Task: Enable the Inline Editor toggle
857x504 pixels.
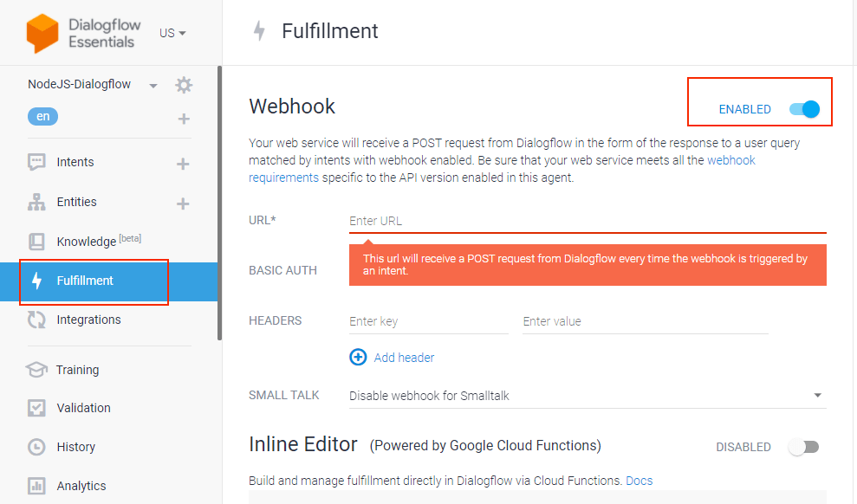Action: coord(803,447)
